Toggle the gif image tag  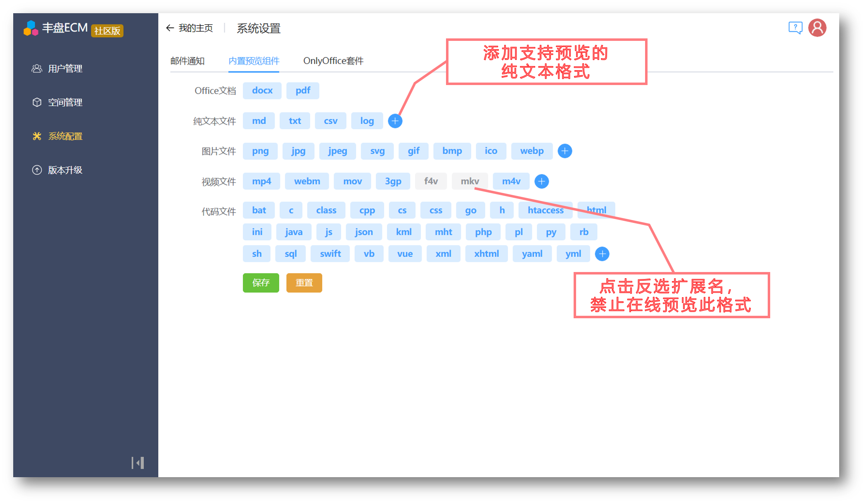pos(413,151)
